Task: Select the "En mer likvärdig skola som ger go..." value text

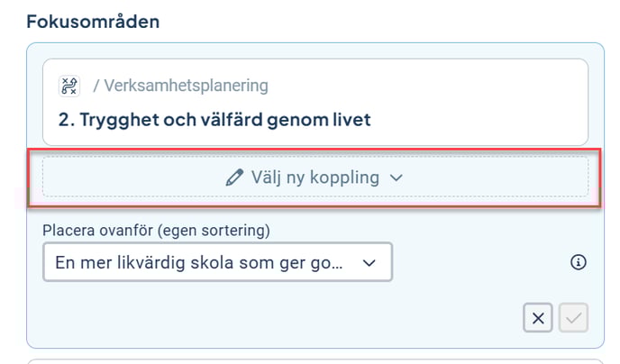Action: coord(199,262)
